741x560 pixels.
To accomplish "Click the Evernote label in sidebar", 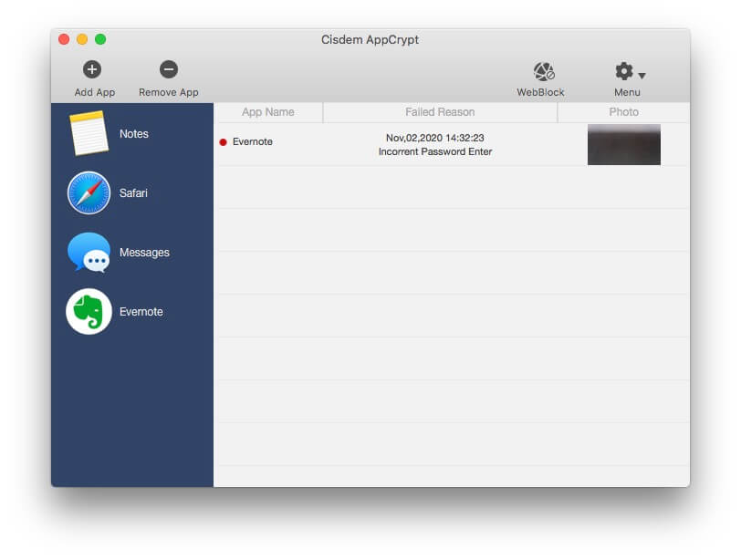I will tap(141, 312).
